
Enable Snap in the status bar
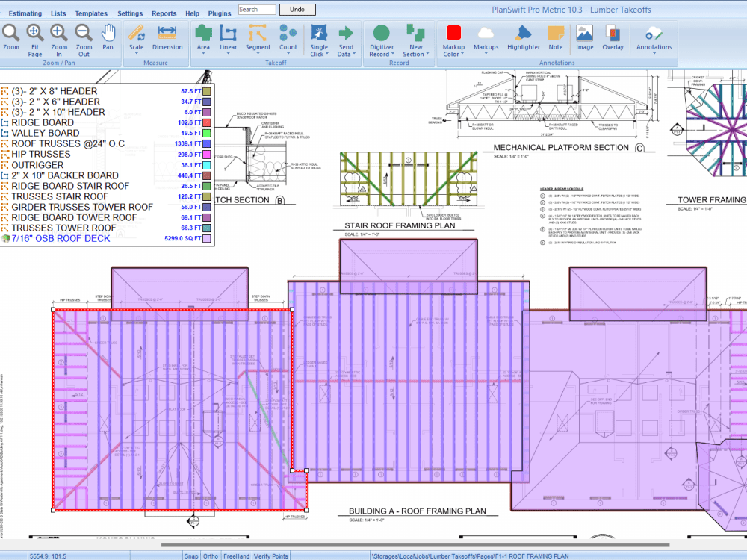point(191,556)
